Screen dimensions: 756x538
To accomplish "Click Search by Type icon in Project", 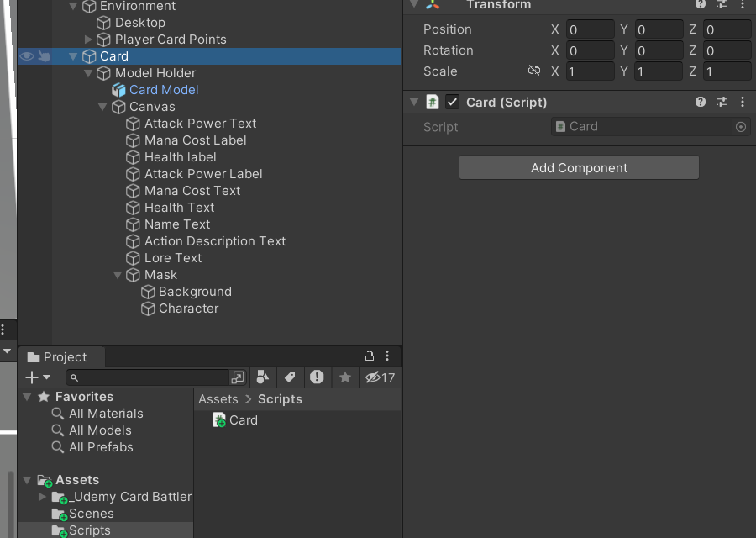I will pos(263,377).
